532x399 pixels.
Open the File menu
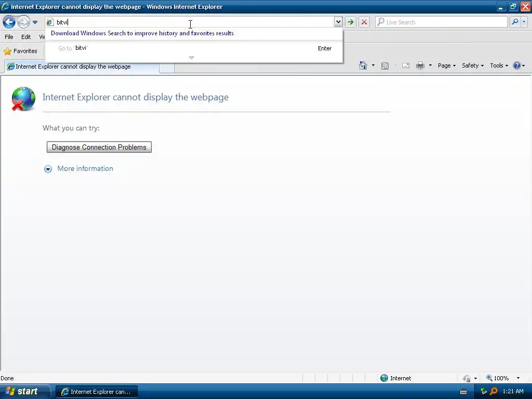[9, 37]
